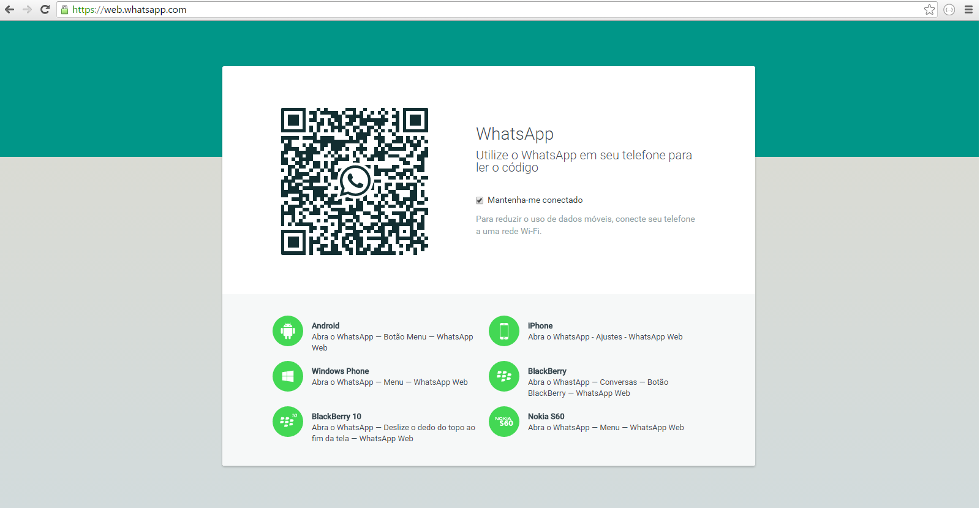This screenshot has height=508, width=980.
Task: Click the Android robot icon
Action: point(288,331)
